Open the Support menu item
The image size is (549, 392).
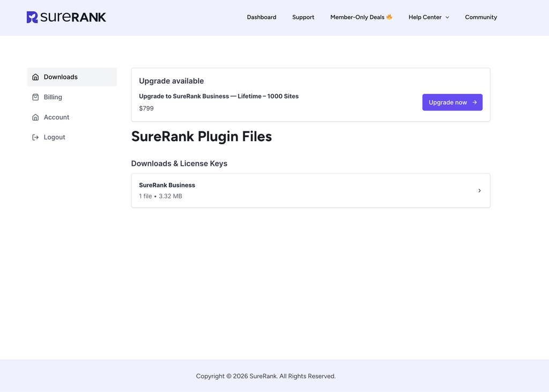[x=303, y=17]
